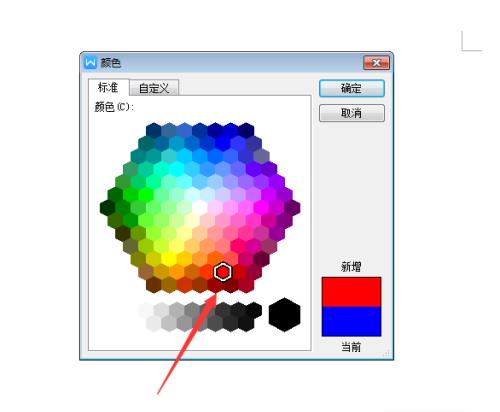
Task: Close the 颜色 dialog with X button
Action: [376, 63]
